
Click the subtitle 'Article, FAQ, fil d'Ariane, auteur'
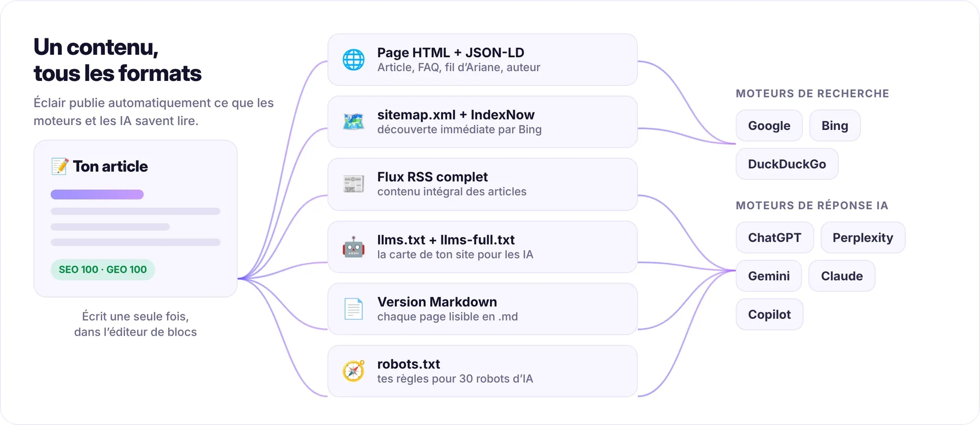459,67
